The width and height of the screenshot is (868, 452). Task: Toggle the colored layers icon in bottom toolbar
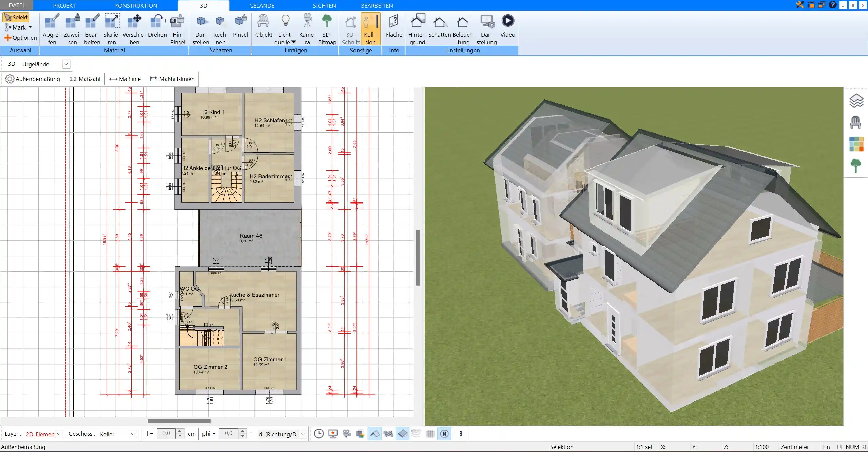click(360, 434)
